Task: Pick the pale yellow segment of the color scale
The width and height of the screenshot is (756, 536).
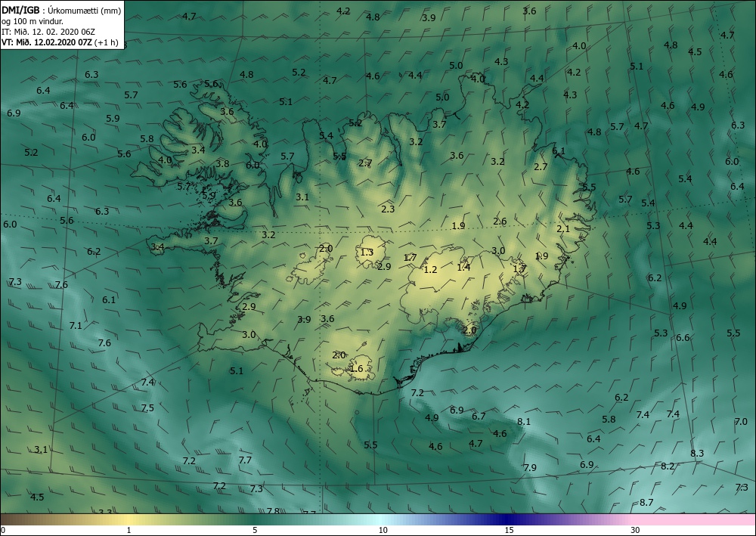Action: (x=129, y=519)
